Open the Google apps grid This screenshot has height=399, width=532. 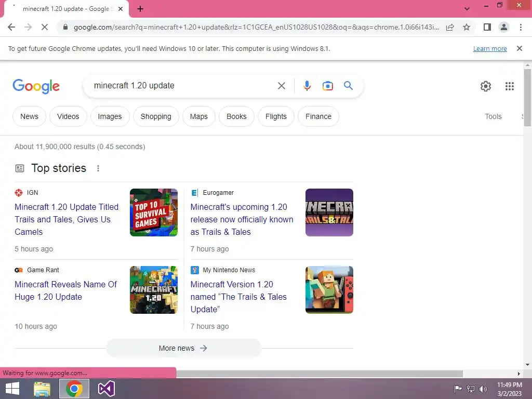[x=509, y=86]
